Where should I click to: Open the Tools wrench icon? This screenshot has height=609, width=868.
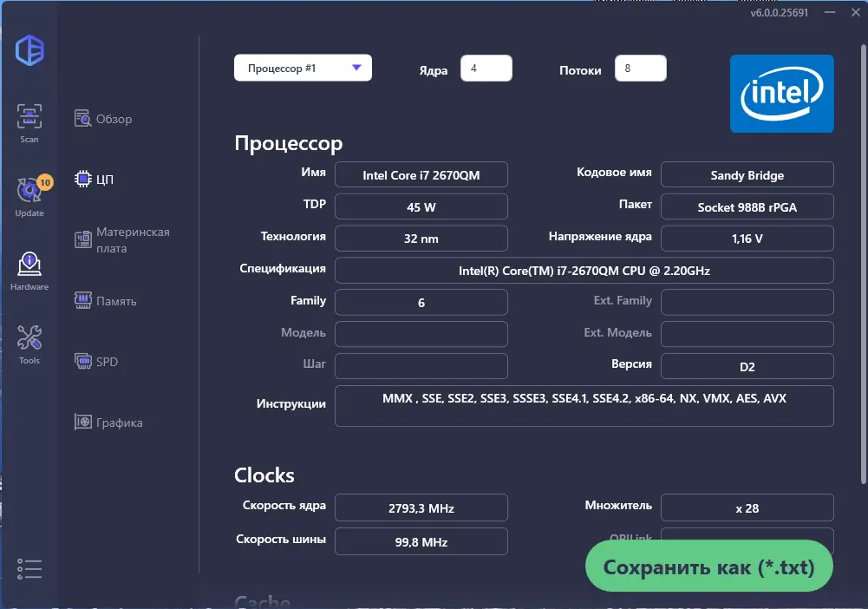pos(29,337)
